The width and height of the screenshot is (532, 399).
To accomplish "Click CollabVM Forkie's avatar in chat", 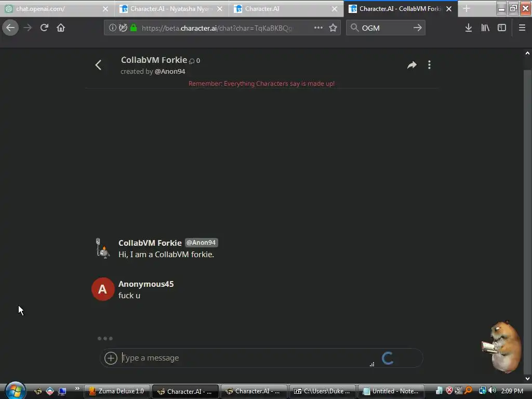I will [x=102, y=248].
